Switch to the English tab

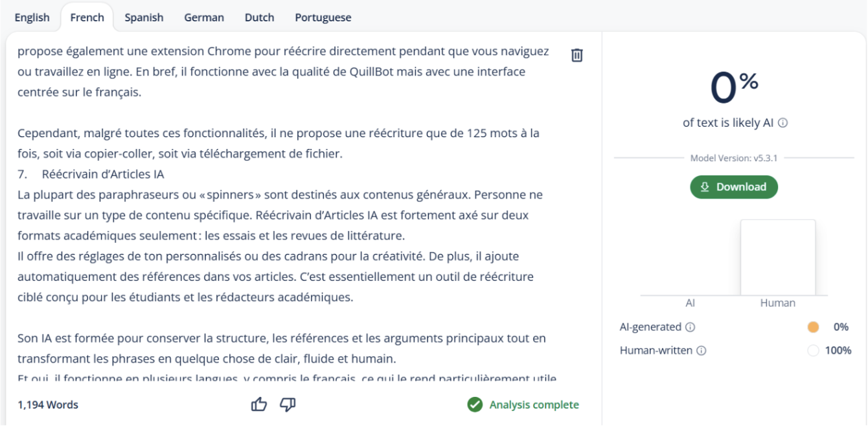[x=32, y=17]
